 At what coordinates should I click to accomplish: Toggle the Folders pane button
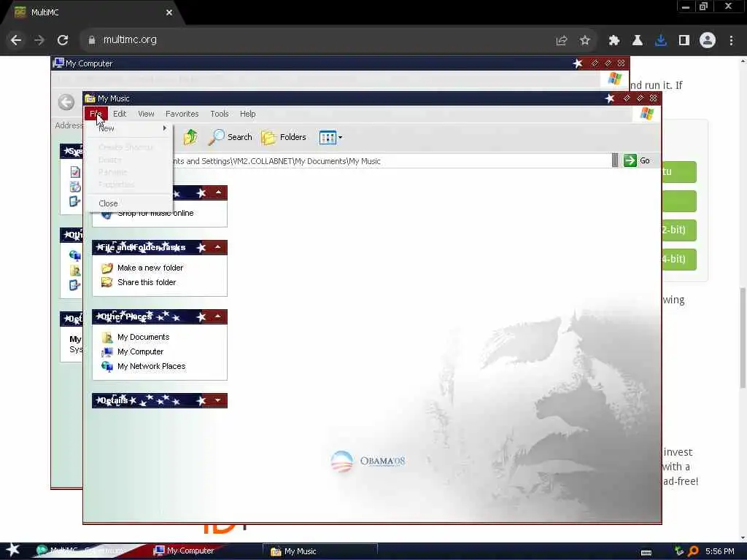pos(284,137)
